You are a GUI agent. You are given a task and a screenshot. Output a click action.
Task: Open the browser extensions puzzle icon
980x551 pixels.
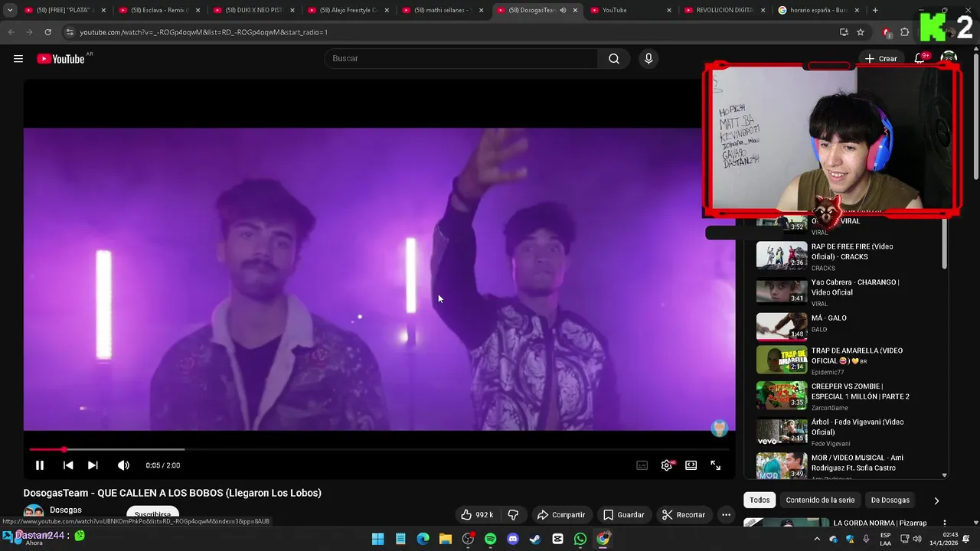905,32
